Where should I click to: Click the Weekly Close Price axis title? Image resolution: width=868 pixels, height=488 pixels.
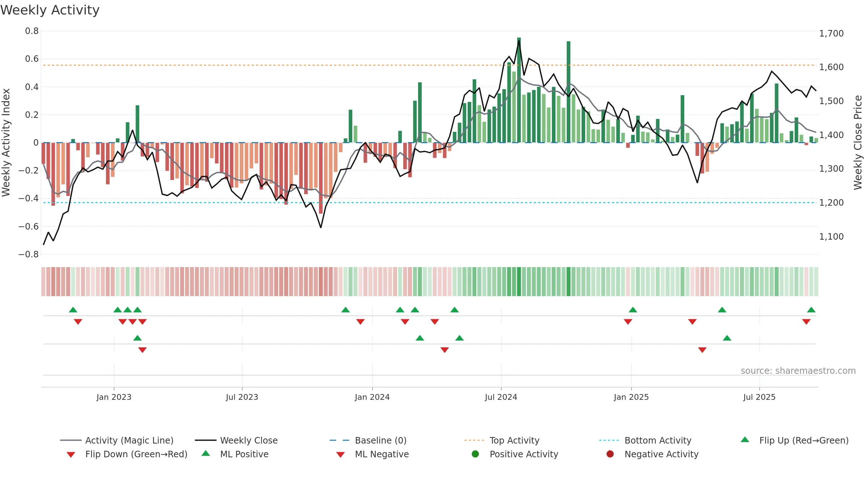point(858,142)
